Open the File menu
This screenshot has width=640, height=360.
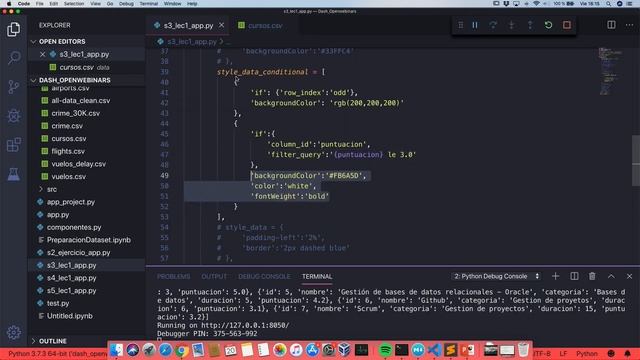pos(40,4)
